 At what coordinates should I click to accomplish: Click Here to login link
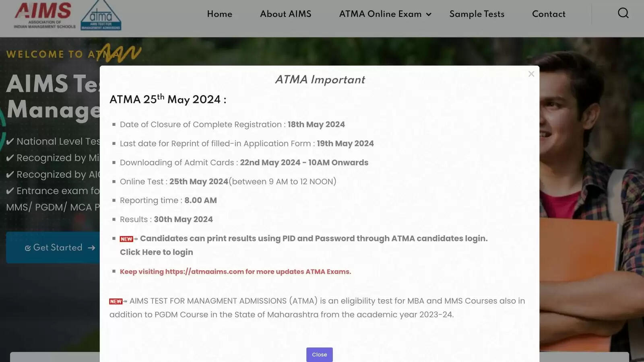click(157, 252)
